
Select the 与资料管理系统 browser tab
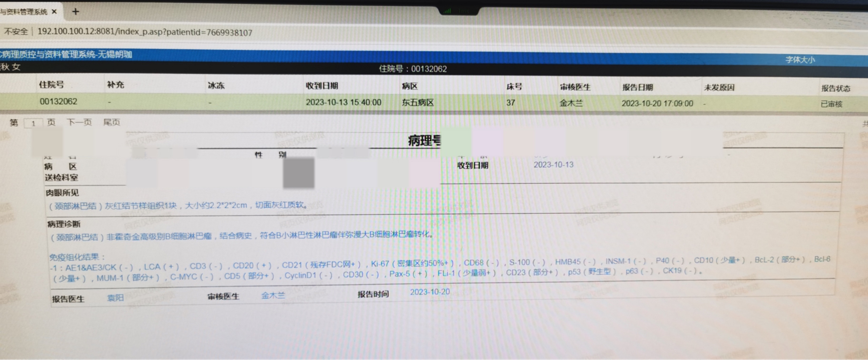pyautogui.click(x=24, y=12)
